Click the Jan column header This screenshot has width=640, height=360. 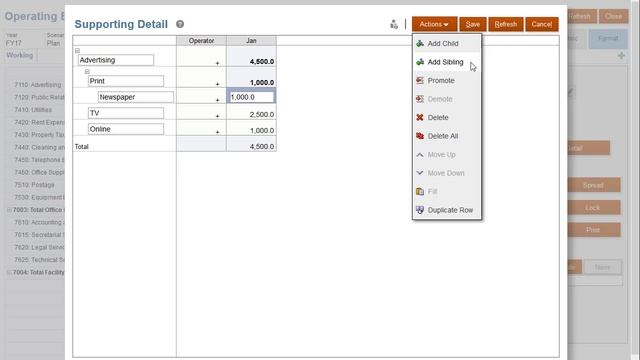tap(251, 41)
